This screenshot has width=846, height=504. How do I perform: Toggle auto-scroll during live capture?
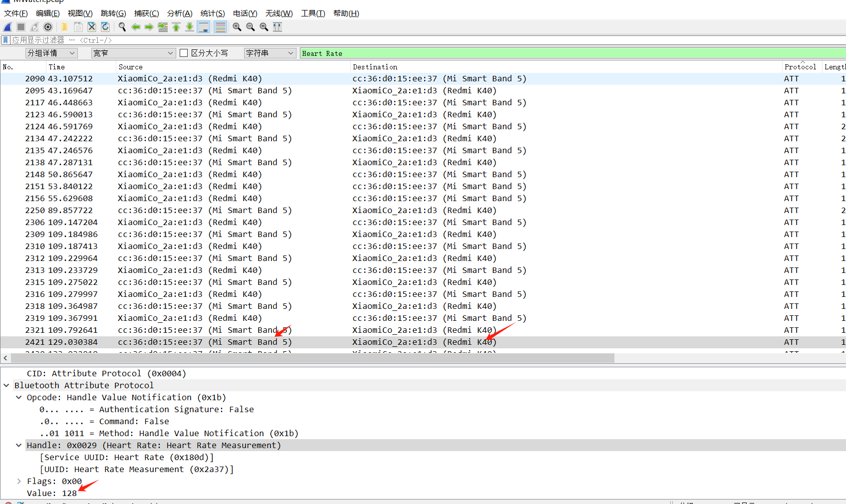point(204,27)
